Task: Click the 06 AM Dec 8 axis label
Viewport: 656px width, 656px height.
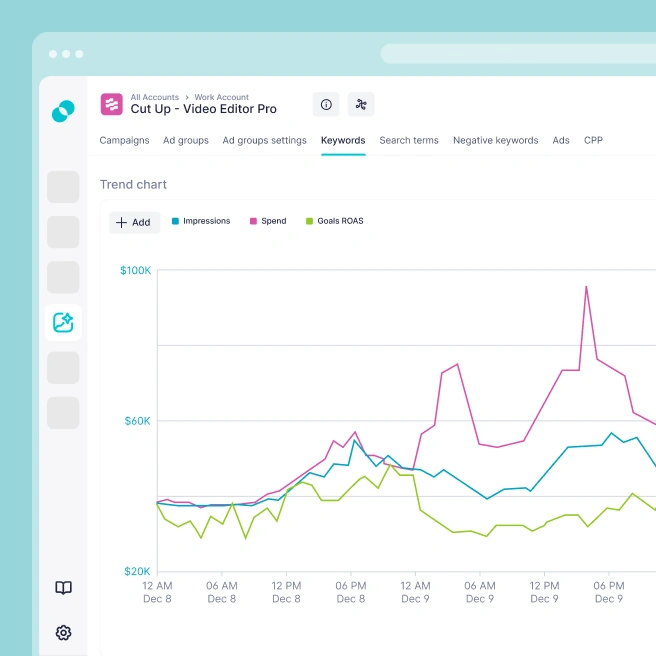Action: [222, 592]
